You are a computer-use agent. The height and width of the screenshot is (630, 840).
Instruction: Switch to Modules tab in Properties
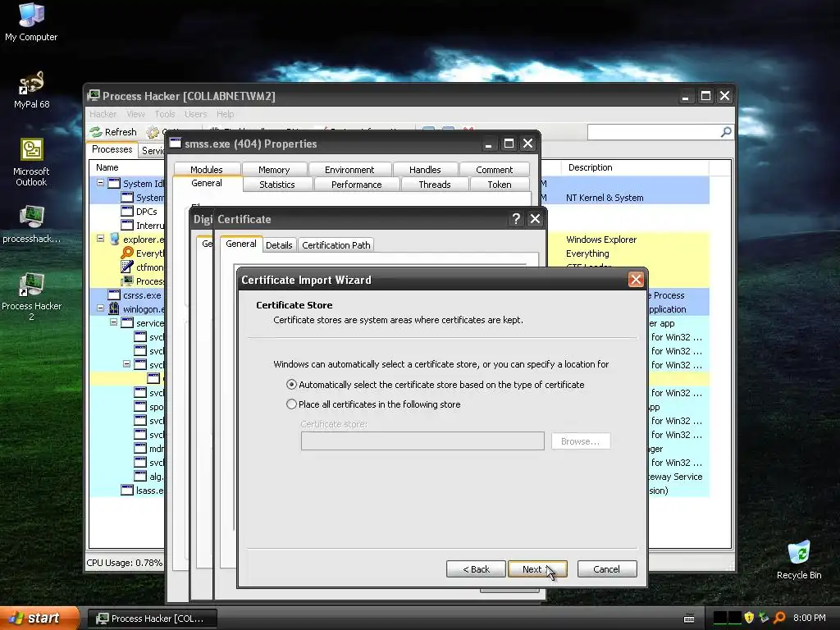pos(206,169)
